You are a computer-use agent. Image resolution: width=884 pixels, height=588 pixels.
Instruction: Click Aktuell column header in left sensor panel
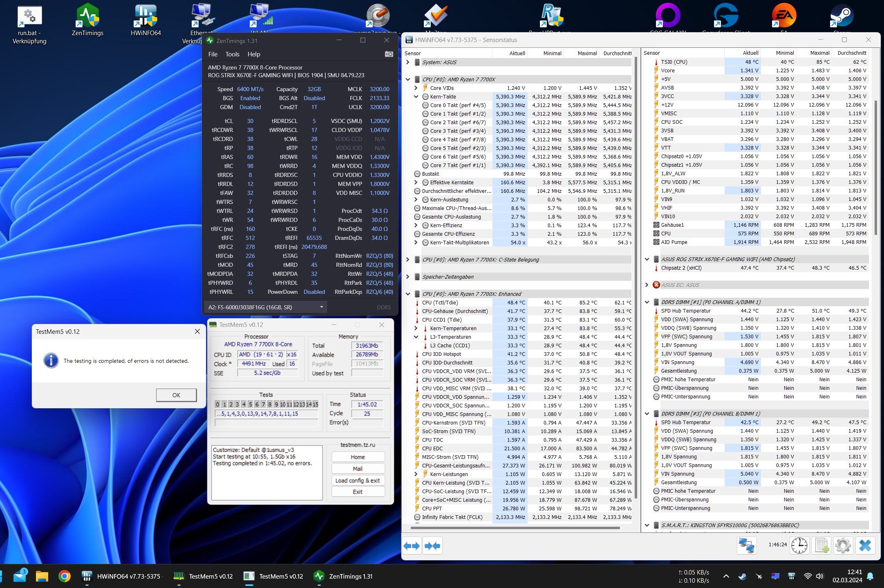tap(510, 53)
